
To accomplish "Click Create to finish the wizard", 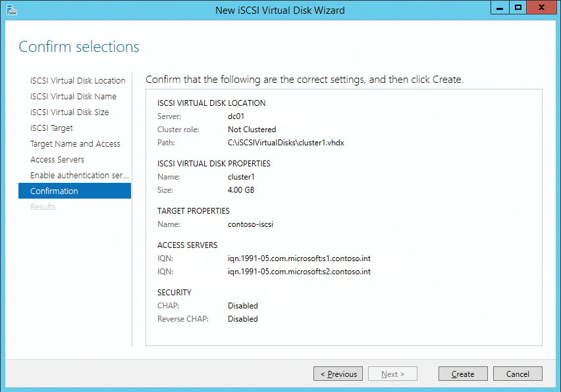I will [463, 373].
